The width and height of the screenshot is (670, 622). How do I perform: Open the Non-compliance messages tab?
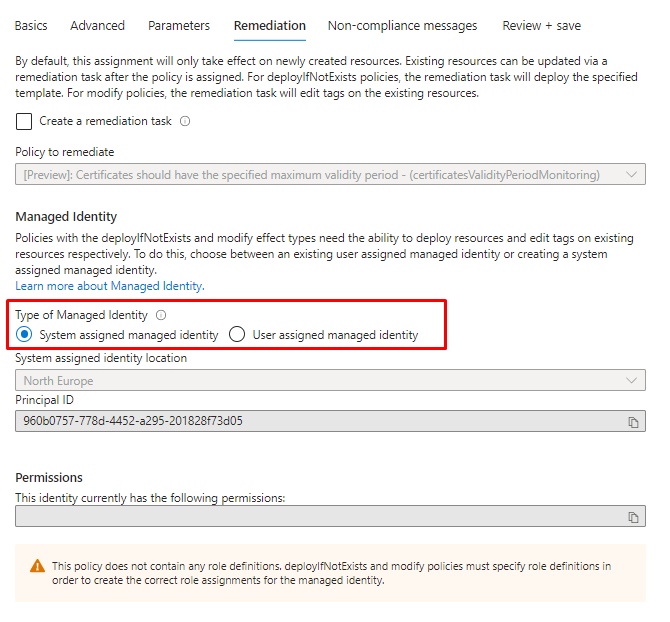pyautogui.click(x=402, y=25)
